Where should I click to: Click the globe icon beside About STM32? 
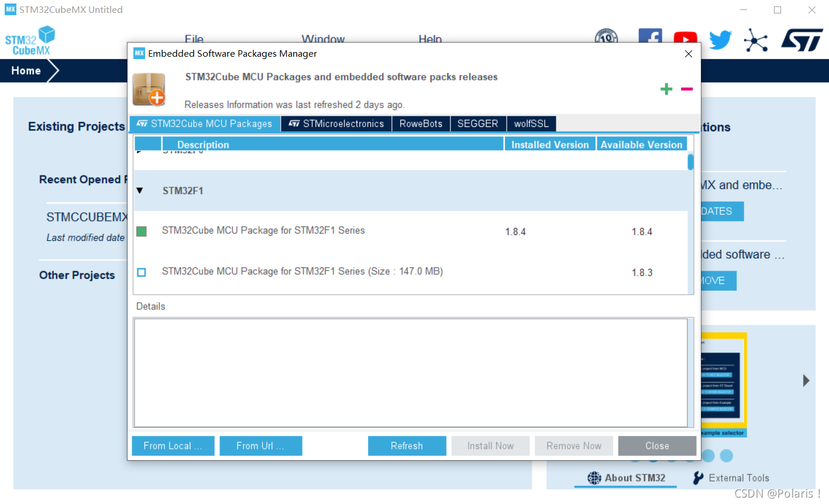point(594,478)
